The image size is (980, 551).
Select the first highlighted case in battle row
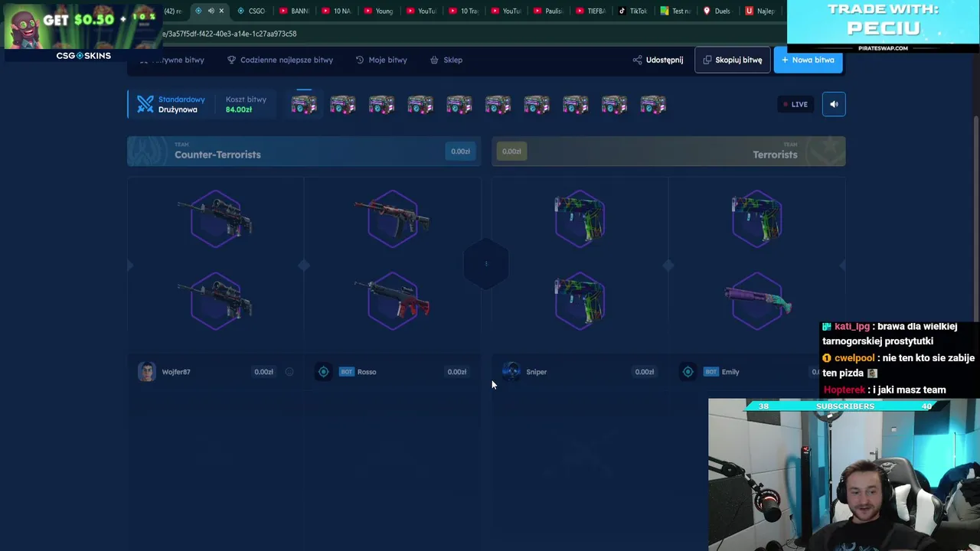click(x=304, y=105)
